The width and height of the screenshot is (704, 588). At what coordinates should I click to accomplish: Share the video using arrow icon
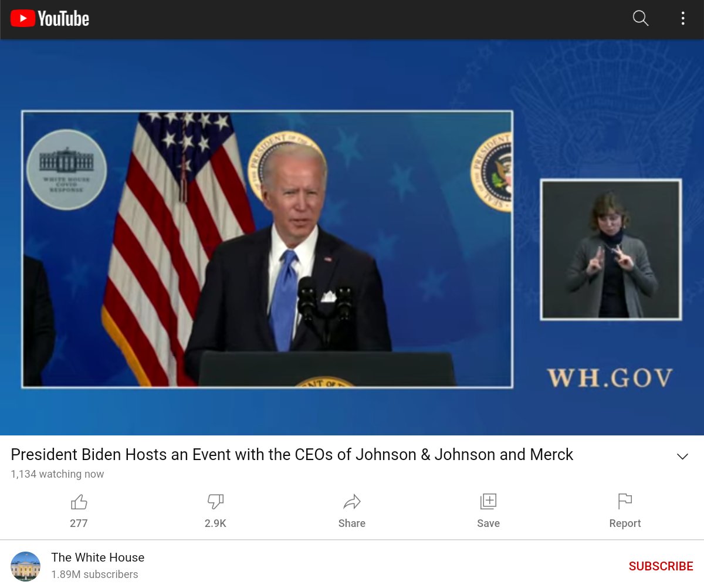click(352, 502)
